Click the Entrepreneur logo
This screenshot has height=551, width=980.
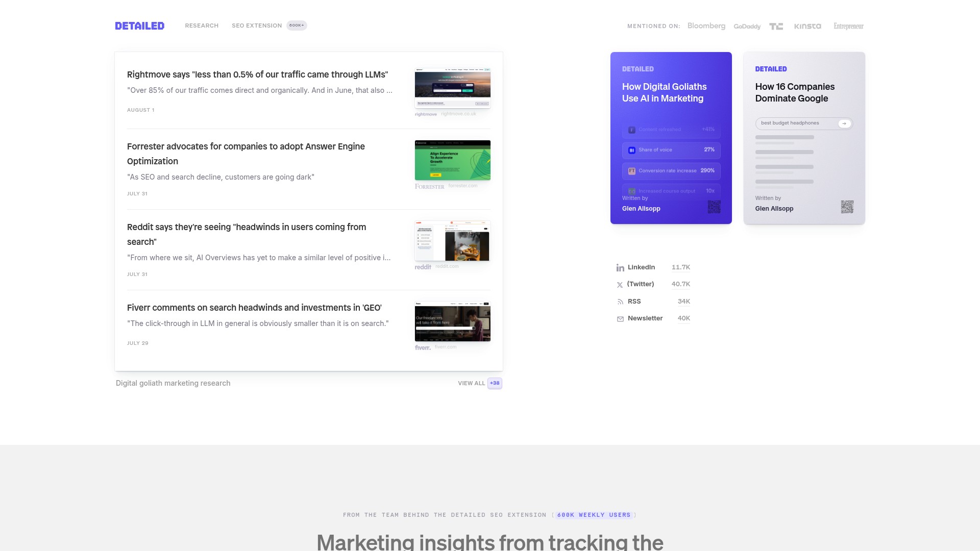pos(848,26)
